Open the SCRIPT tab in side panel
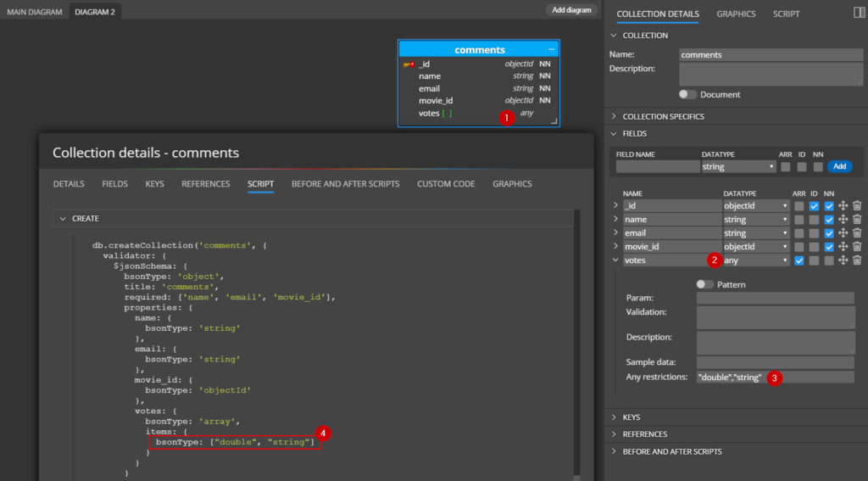 (x=786, y=14)
